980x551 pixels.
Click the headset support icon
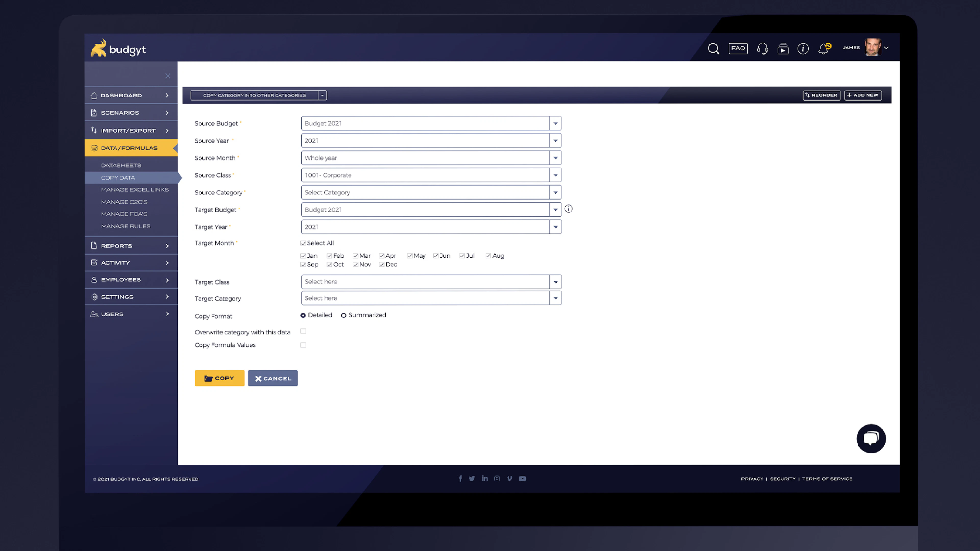coord(762,48)
